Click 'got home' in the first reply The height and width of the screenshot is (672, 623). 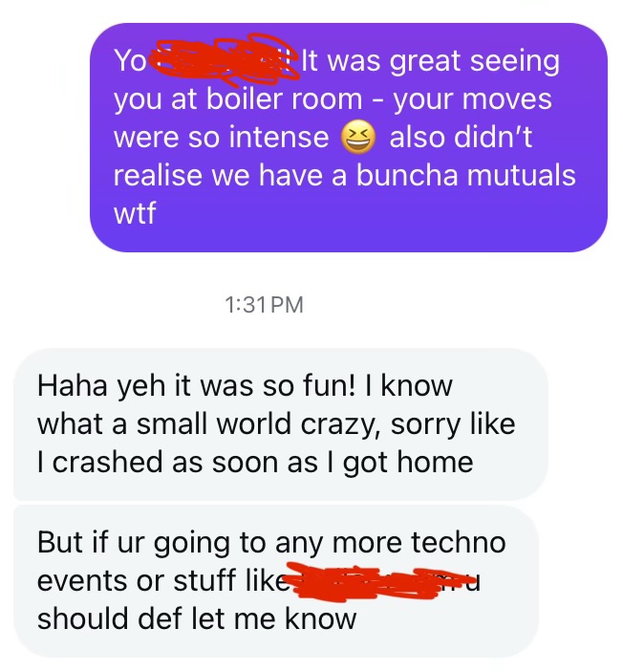(x=408, y=464)
